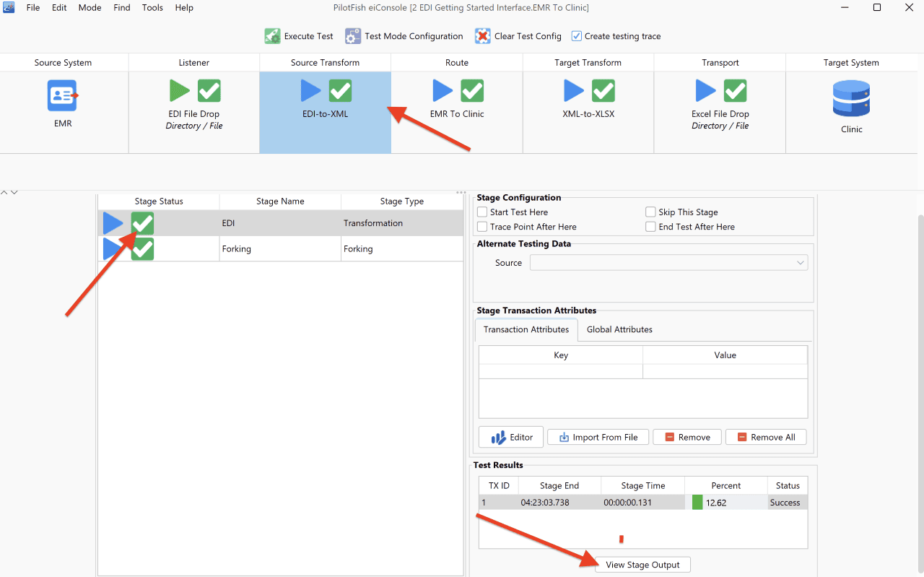Click the Route stage play arrow icon
The height and width of the screenshot is (577, 924).
pyautogui.click(x=443, y=90)
